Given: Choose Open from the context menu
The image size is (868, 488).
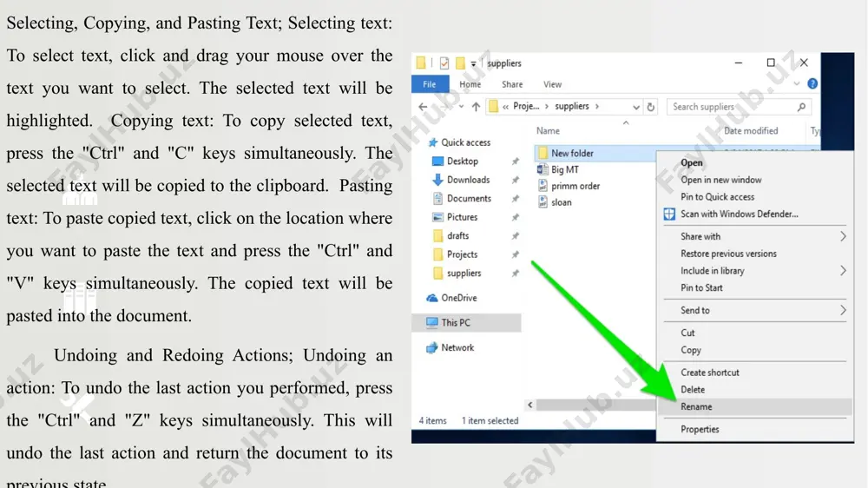Looking at the screenshot, I should 692,163.
